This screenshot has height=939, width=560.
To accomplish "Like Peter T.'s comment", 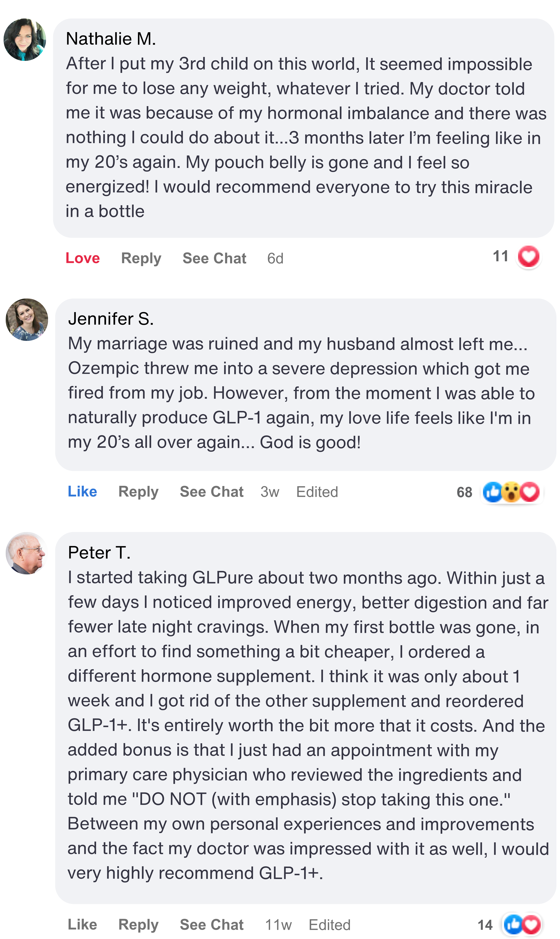I will pyautogui.click(x=82, y=925).
